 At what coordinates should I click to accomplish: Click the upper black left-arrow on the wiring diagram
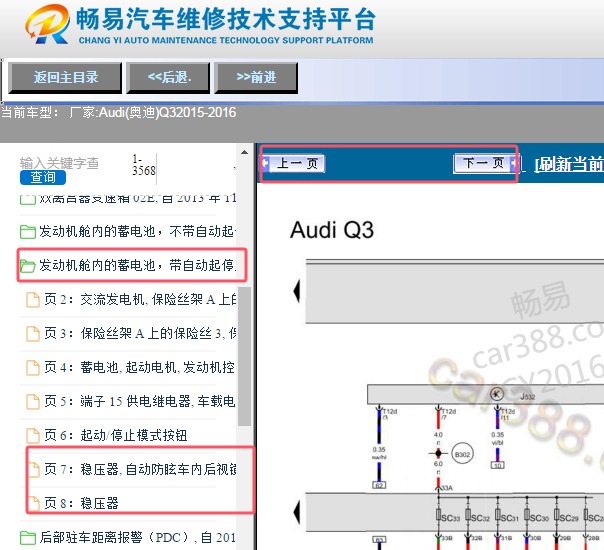point(297,291)
